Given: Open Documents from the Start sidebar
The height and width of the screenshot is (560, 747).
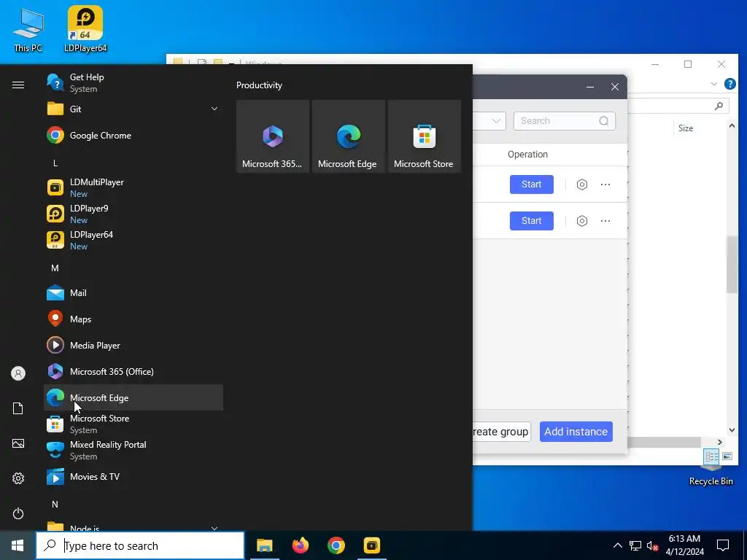Looking at the screenshot, I should (x=18, y=408).
